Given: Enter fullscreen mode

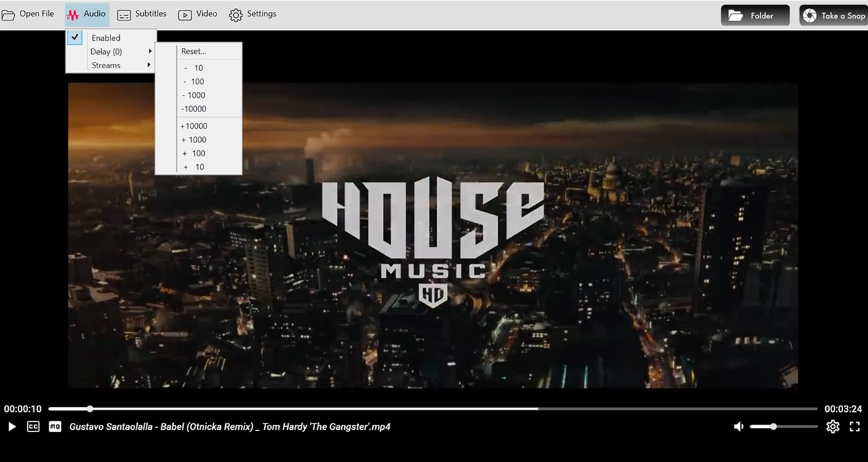Looking at the screenshot, I should (855, 426).
